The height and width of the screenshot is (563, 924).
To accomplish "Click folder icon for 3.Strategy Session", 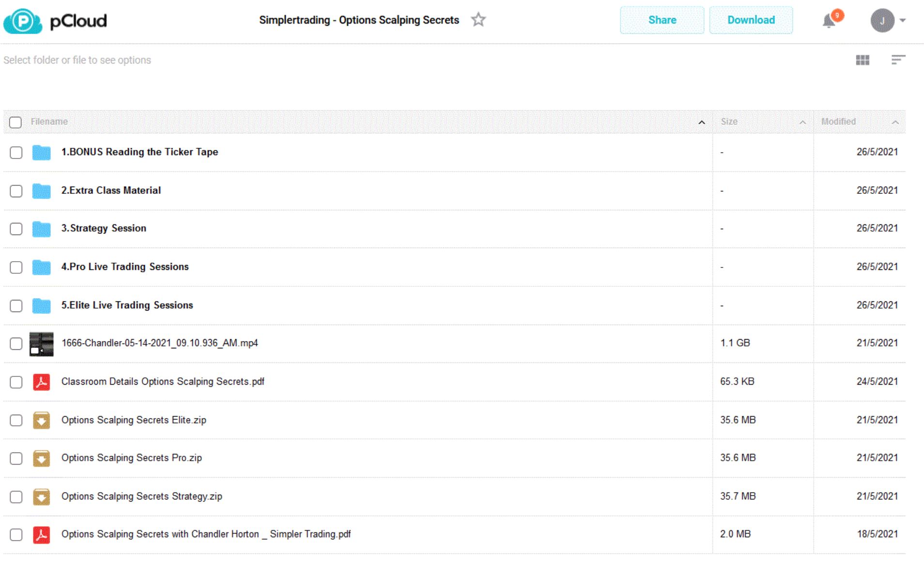I will [x=42, y=229].
